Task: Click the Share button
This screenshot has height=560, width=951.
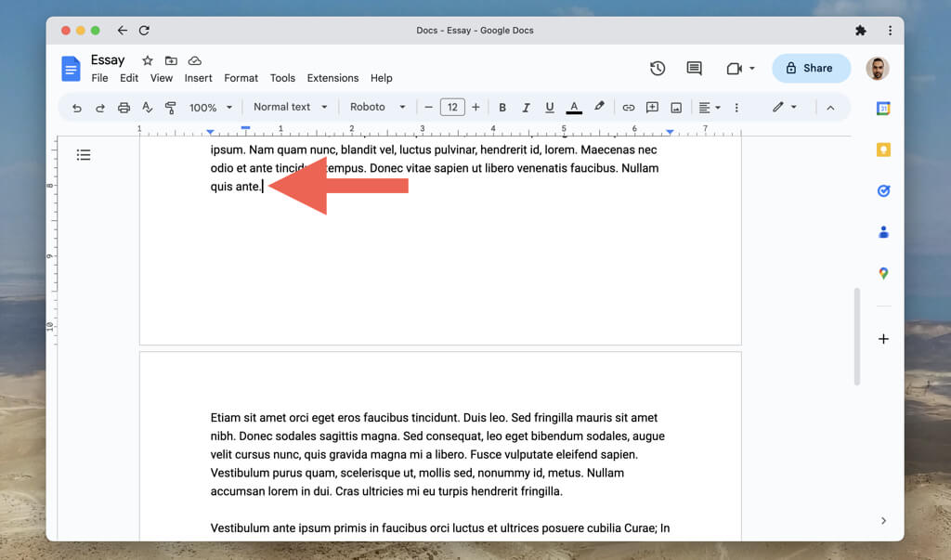Action: (811, 68)
